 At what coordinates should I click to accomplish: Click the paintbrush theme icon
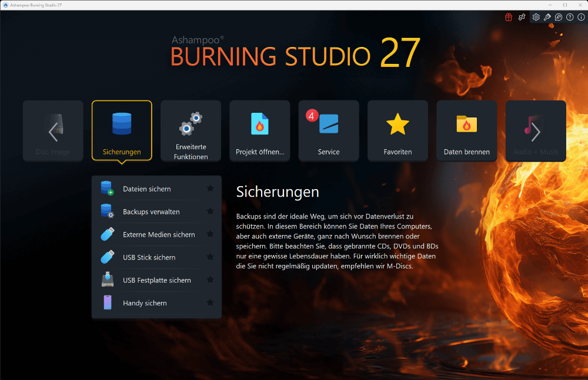pyautogui.click(x=547, y=17)
